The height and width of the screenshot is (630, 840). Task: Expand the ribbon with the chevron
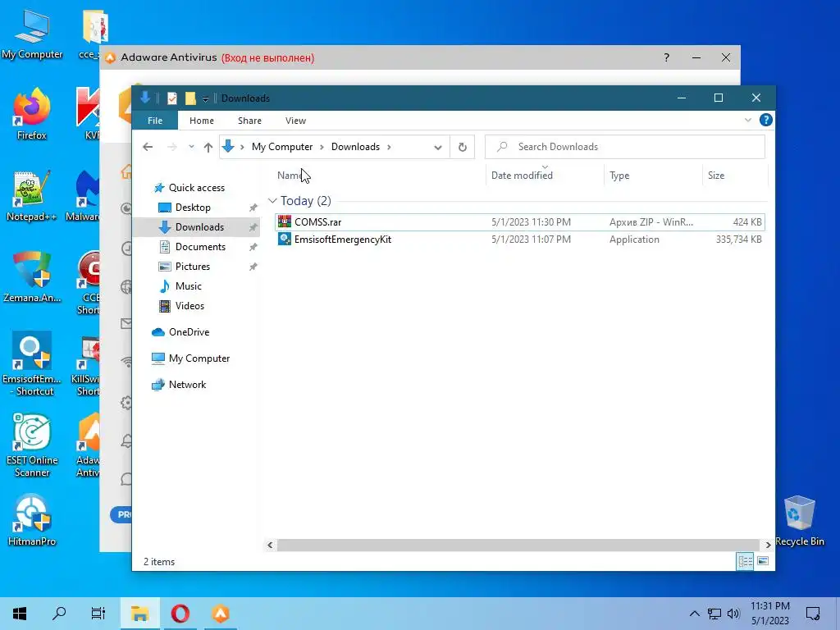pyautogui.click(x=748, y=120)
